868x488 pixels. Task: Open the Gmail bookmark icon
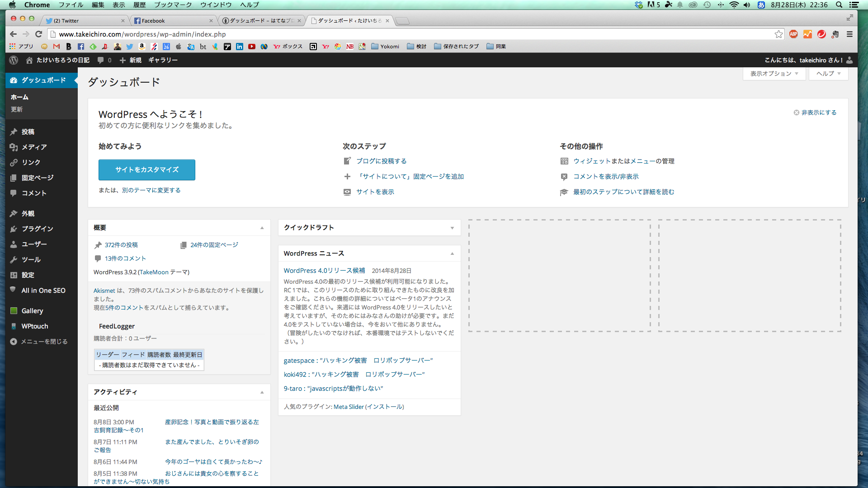57,47
